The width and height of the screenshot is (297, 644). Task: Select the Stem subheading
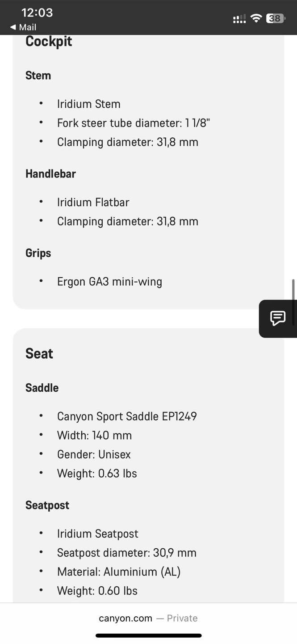(38, 76)
